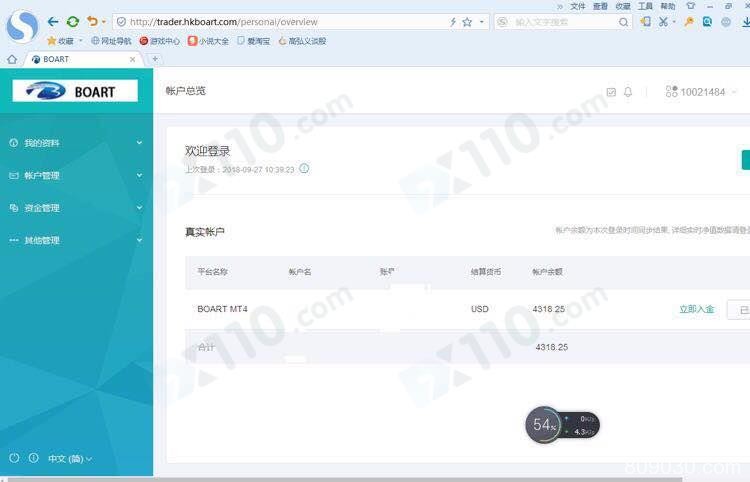Close the BOART tab

click(x=132, y=59)
